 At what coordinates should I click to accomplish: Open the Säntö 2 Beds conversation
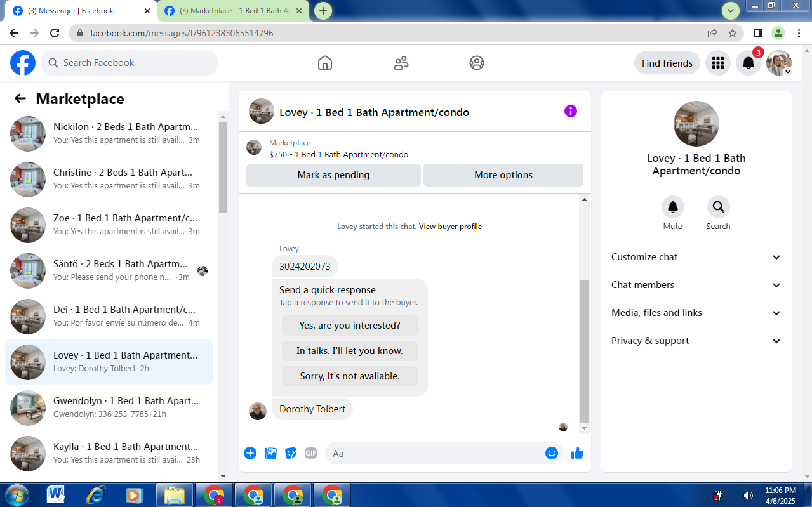pos(109,270)
